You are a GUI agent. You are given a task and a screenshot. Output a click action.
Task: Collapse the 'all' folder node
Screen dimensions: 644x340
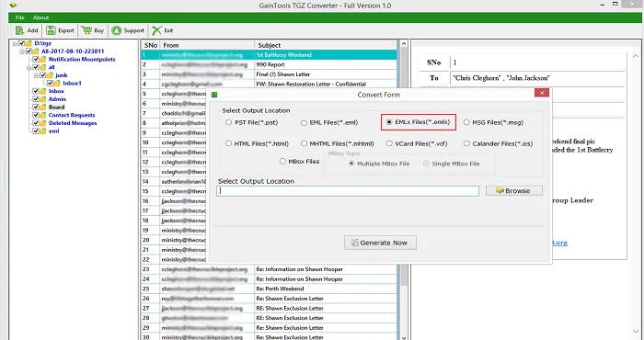tap(29, 67)
